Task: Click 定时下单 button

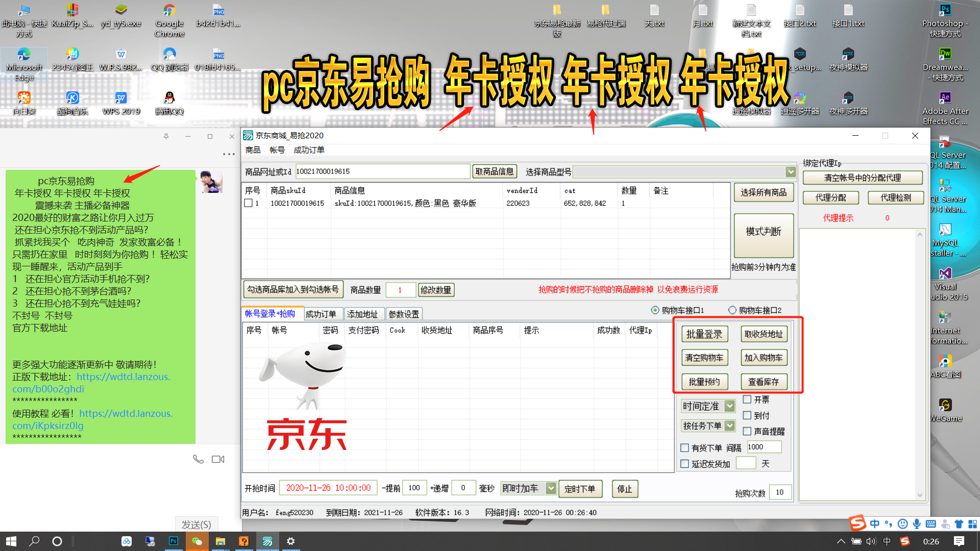Action: [x=580, y=489]
